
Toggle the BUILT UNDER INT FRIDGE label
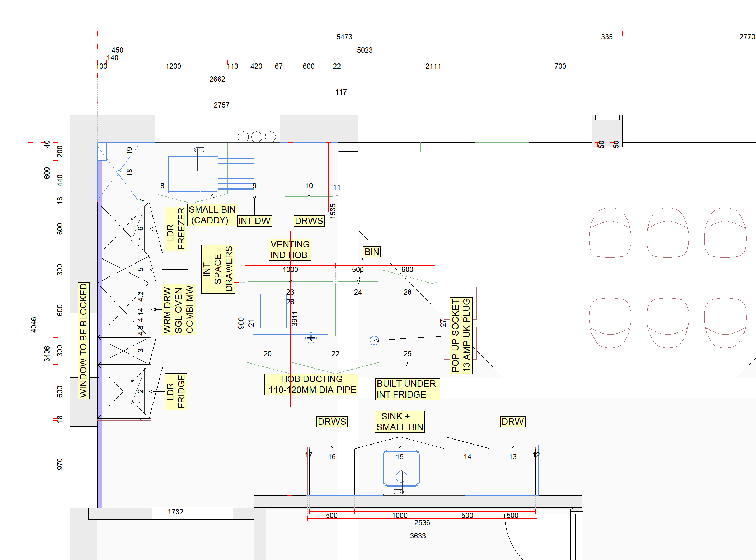pos(407,389)
